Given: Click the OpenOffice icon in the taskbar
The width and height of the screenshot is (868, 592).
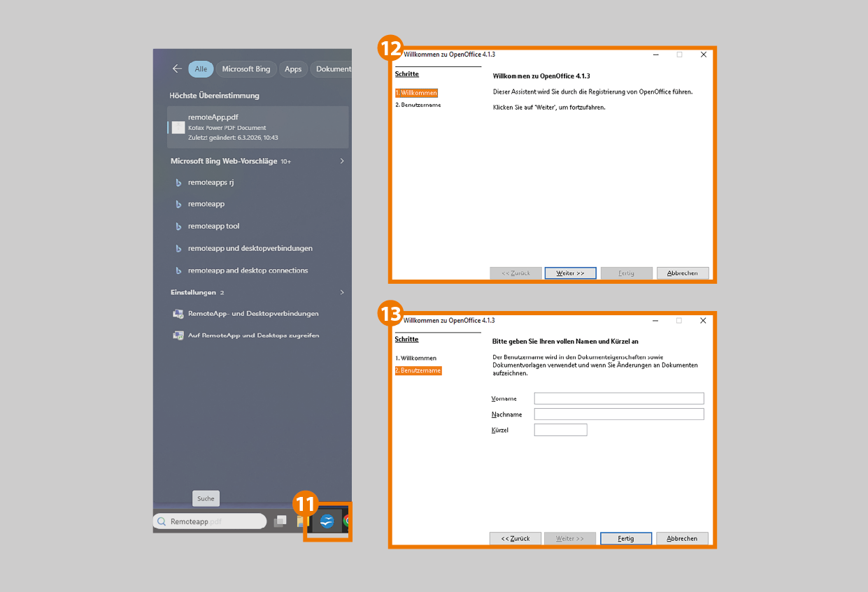Looking at the screenshot, I should pos(327,521).
